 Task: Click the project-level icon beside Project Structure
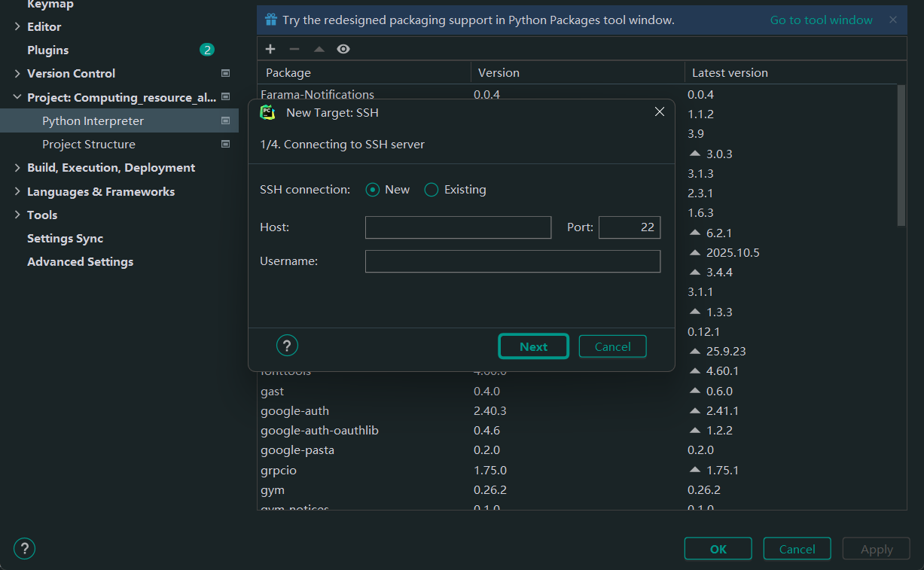pos(225,144)
